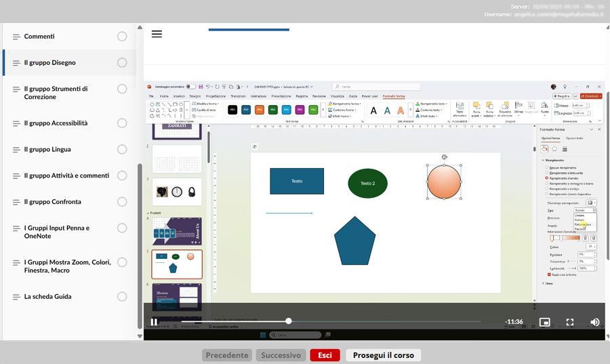Image resolution: width=610 pixels, height=364 pixels.
Task: Enter fullscreen video mode
Action: click(570, 322)
